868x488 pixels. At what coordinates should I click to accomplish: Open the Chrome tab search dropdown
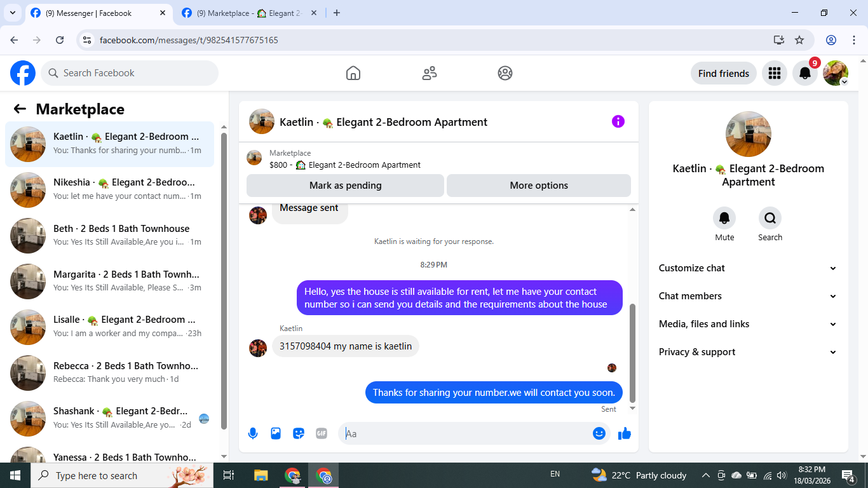click(12, 13)
